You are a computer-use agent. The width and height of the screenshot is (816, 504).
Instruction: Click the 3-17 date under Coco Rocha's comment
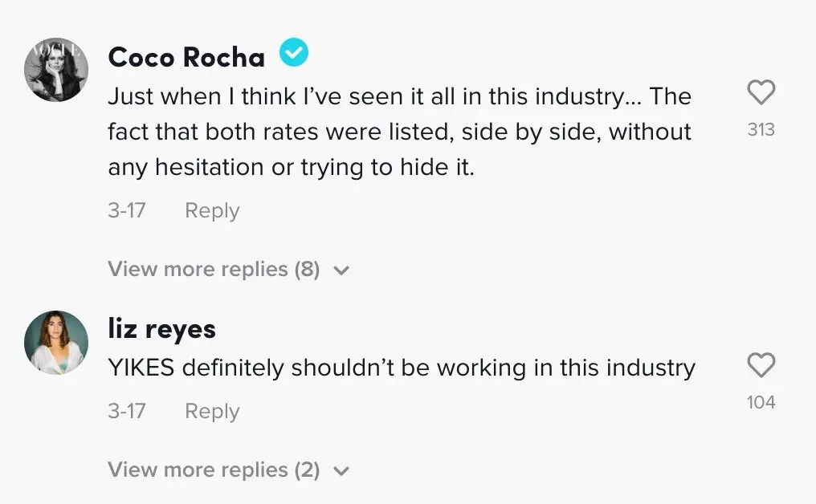(126, 210)
